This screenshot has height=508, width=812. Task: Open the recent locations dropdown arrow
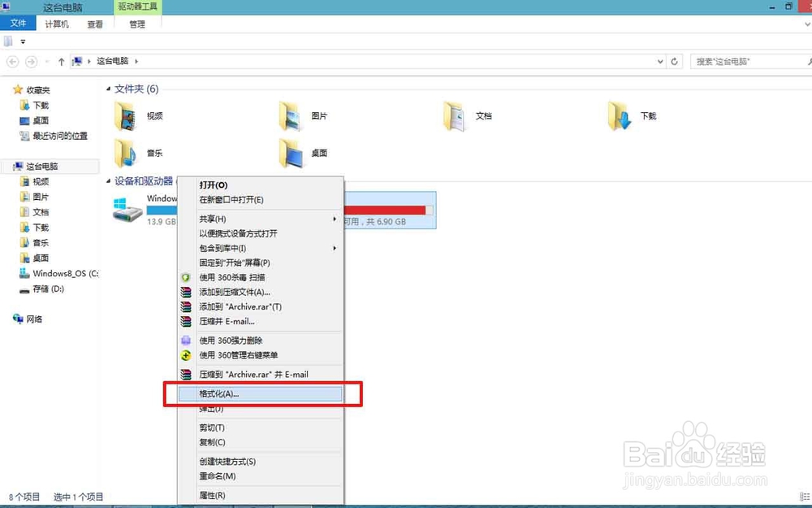[x=46, y=62]
